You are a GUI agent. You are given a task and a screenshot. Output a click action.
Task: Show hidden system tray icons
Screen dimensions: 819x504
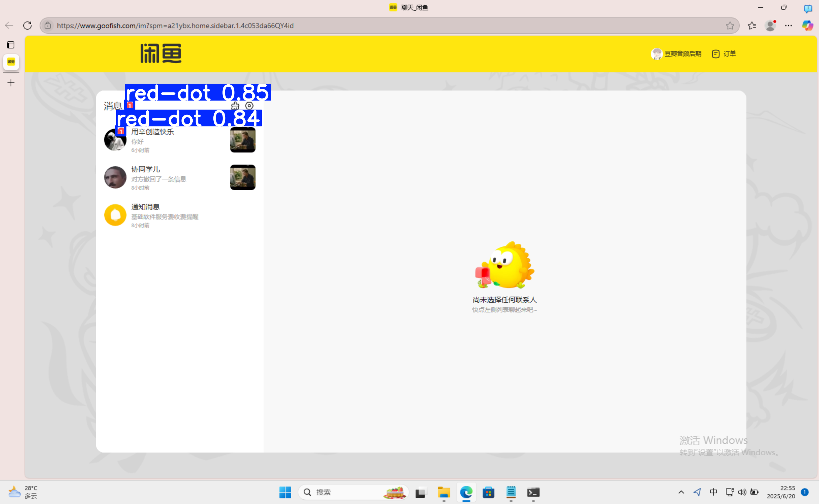(x=681, y=492)
